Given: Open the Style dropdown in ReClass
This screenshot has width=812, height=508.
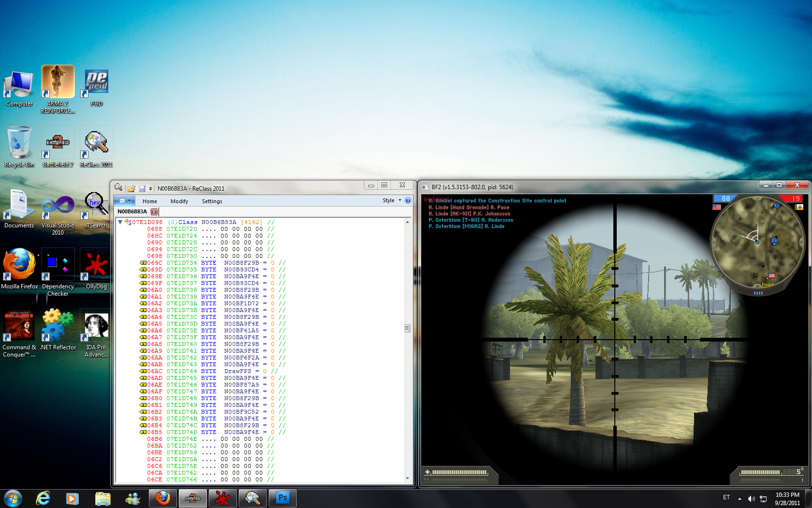Looking at the screenshot, I should pos(391,201).
